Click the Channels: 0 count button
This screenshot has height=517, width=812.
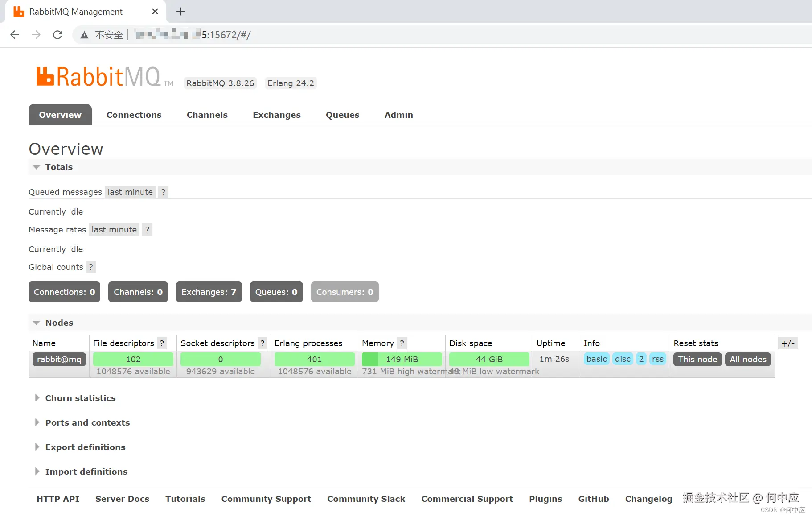pyautogui.click(x=138, y=292)
